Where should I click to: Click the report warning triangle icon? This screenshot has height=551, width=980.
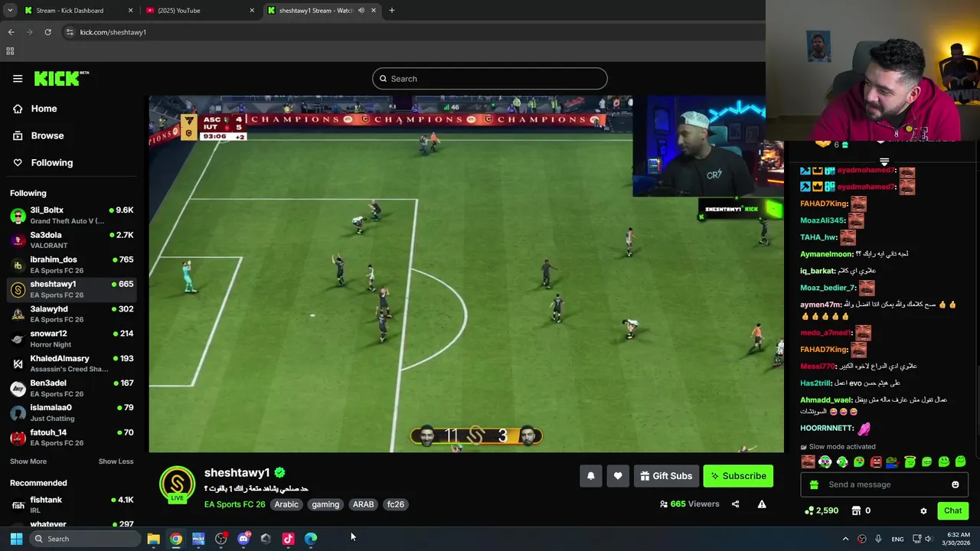(x=762, y=504)
